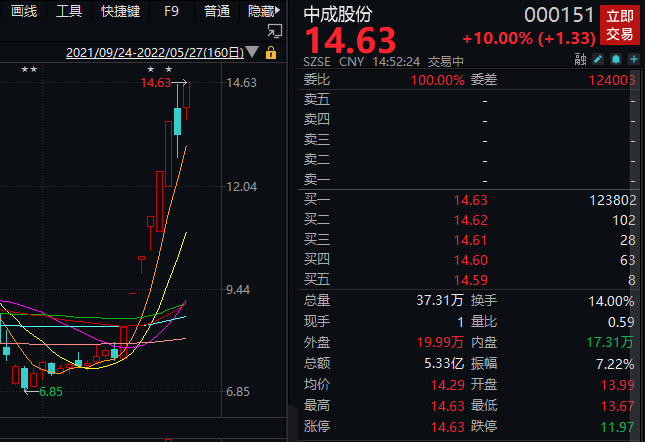The width and height of the screenshot is (645, 442).
Task: Click the large current price 14.63
Action: [350, 40]
